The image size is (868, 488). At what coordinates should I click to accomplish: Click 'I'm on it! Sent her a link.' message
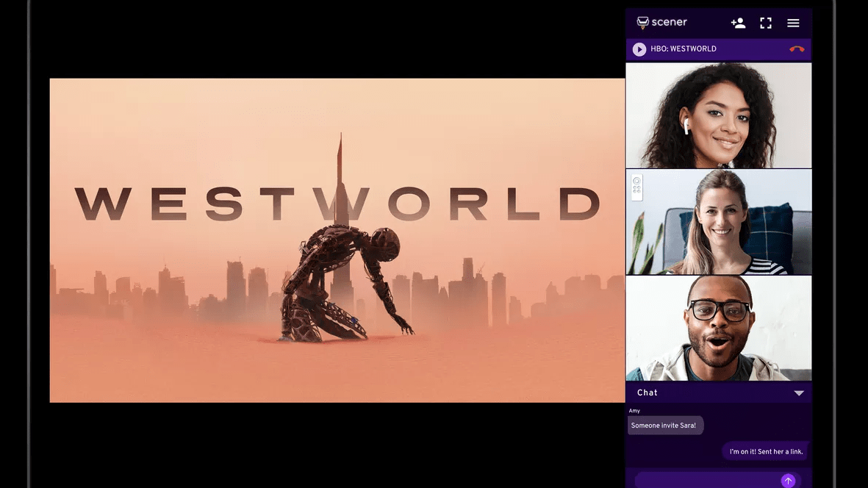[766, 451]
